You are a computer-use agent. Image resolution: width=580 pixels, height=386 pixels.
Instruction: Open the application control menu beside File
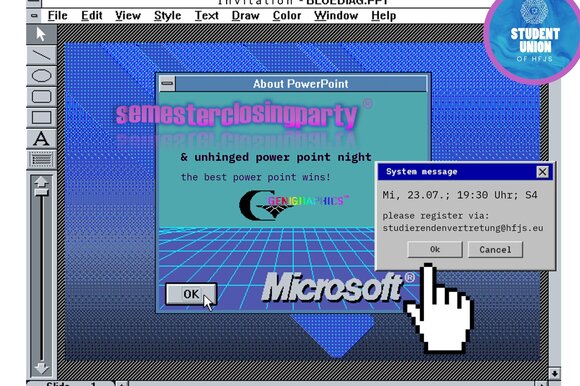click(x=34, y=16)
